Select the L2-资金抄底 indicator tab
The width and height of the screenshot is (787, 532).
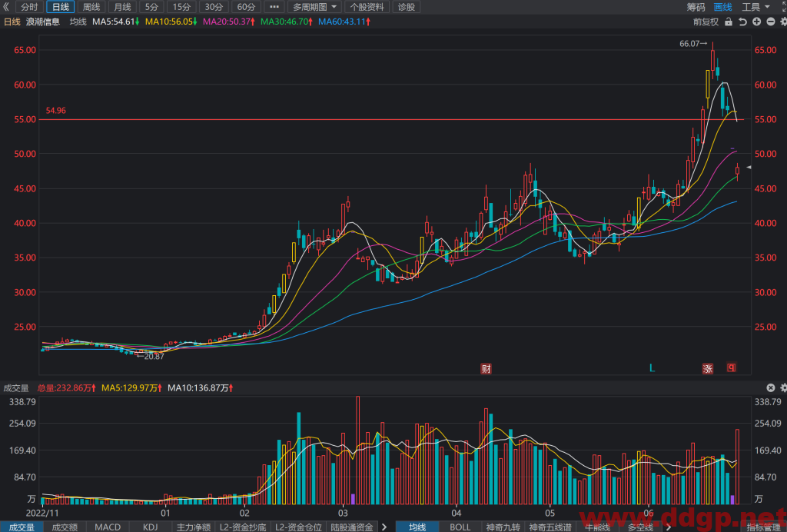pos(243,527)
